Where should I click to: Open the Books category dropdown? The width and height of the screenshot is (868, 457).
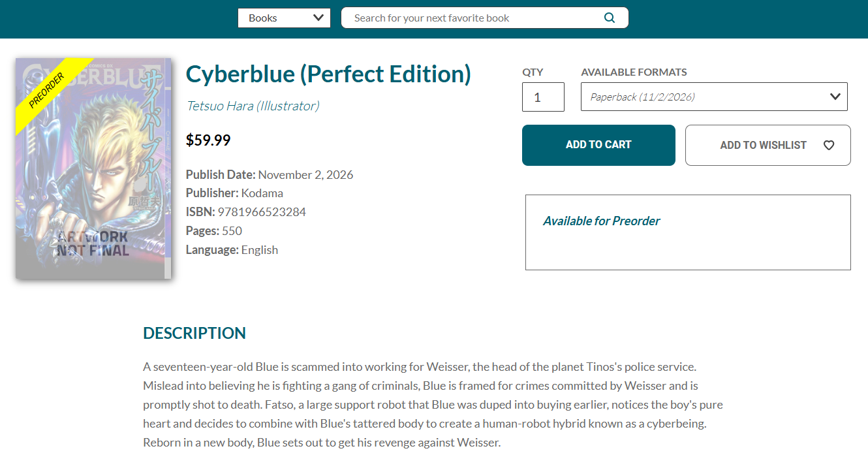click(284, 18)
